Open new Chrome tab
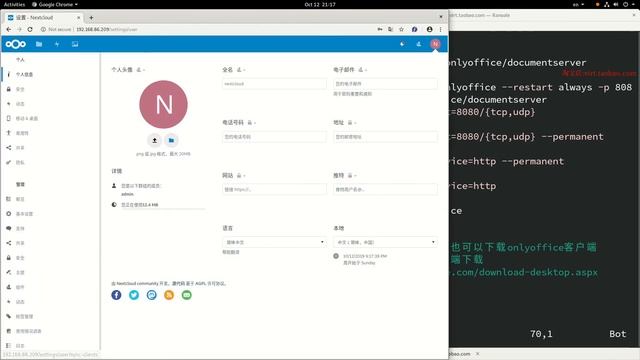The height and width of the screenshot is (360, 640). coord(91,18)
